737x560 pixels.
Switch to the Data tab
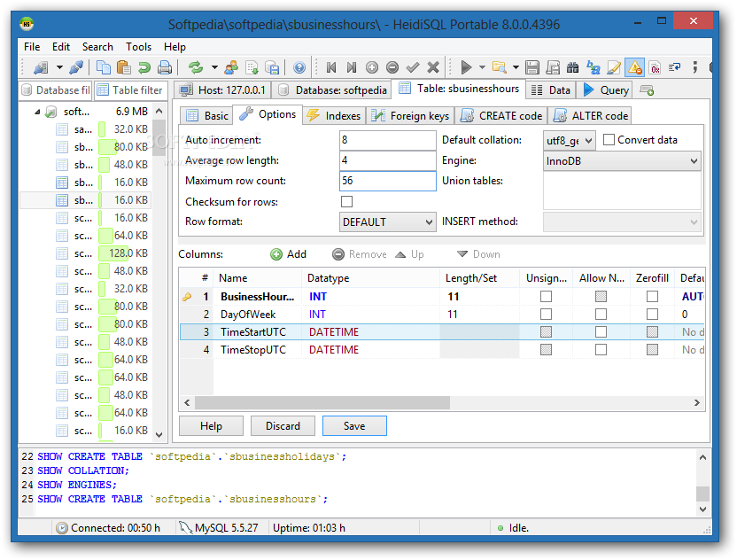pyautogui.click(x=551, y=90)
